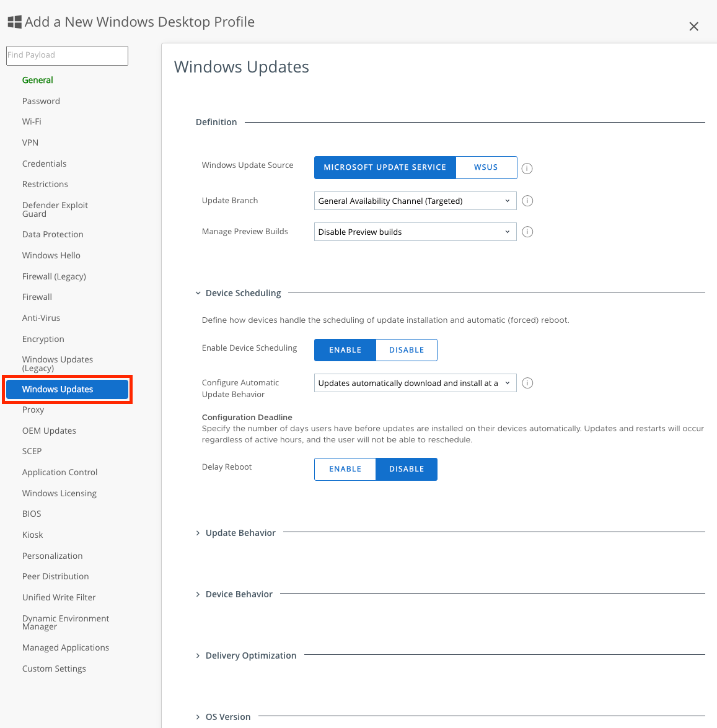Screen dimensions: 717x728
Task: Open Configure Automatic Update Behavior dropdown
Action: (415, 383)
